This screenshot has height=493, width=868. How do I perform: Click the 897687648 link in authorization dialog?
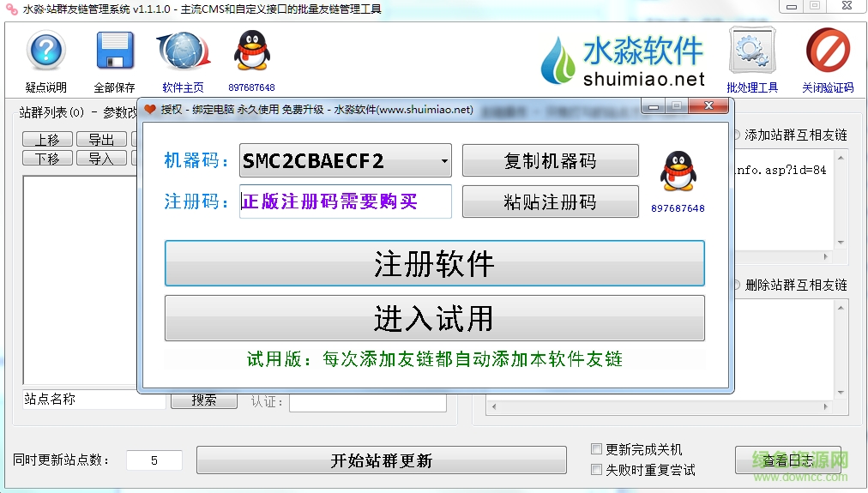[x=678, y=208]
